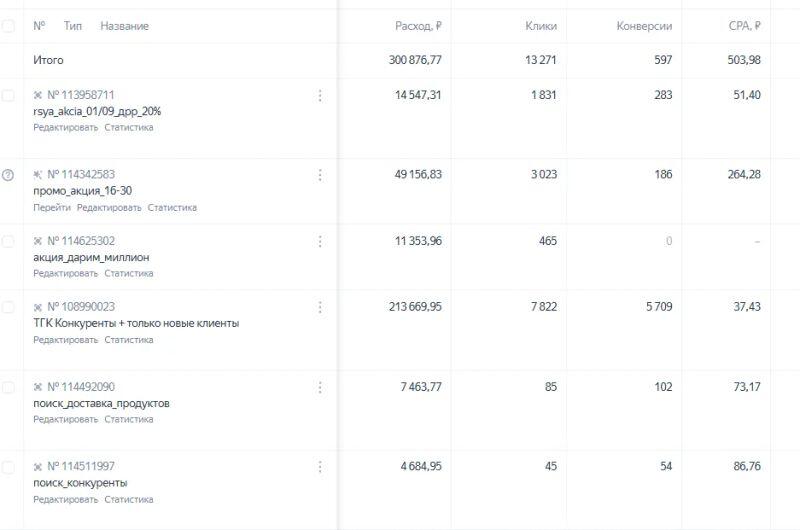This screenshot has width=800, height=530.
Task: Check the box for ТГК Конкуренты campaign
Action: coord(8,307)
